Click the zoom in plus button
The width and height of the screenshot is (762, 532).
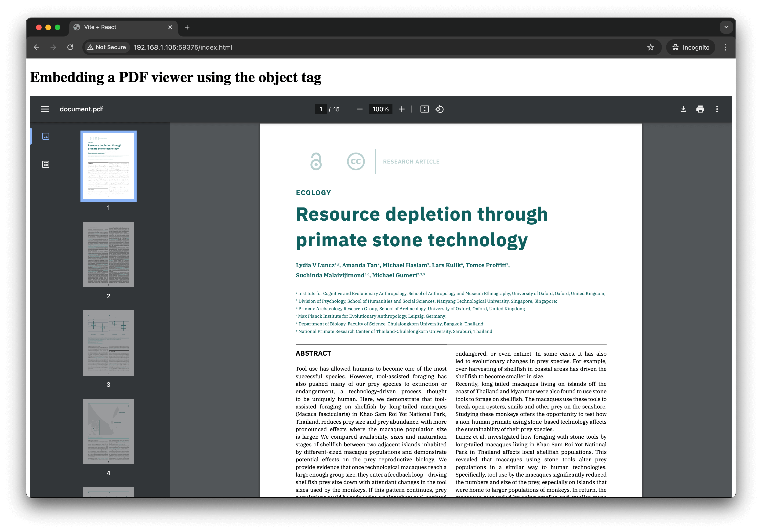pos(402,109)
